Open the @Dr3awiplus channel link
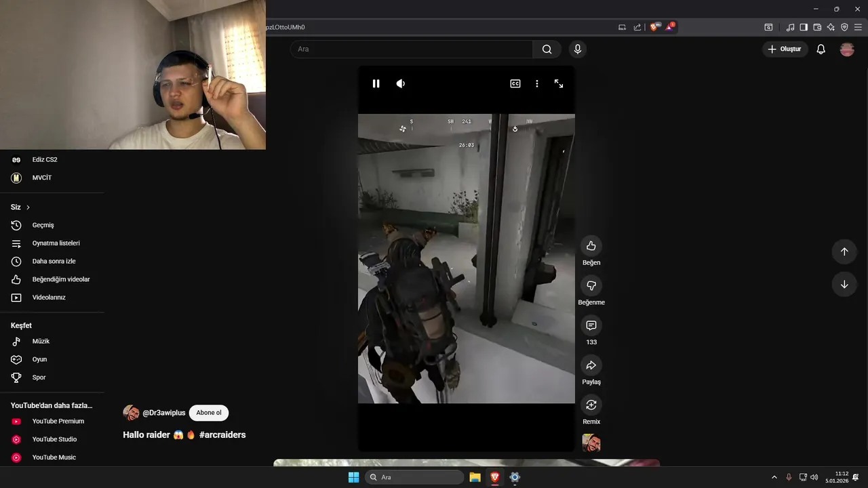 click(164, 413)
